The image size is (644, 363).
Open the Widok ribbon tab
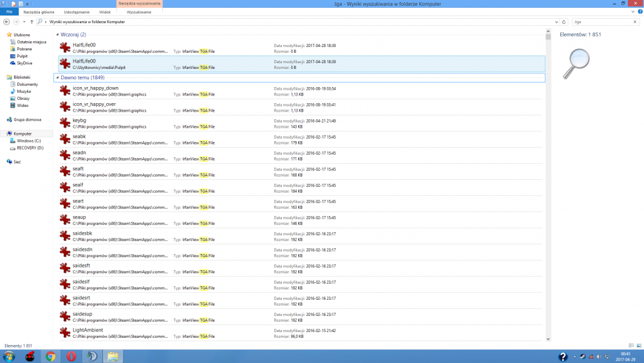click(104, 12)
